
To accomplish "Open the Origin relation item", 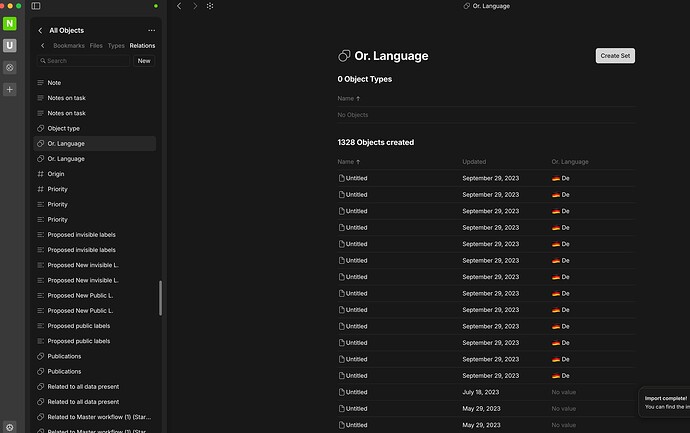I will [95, 174].
